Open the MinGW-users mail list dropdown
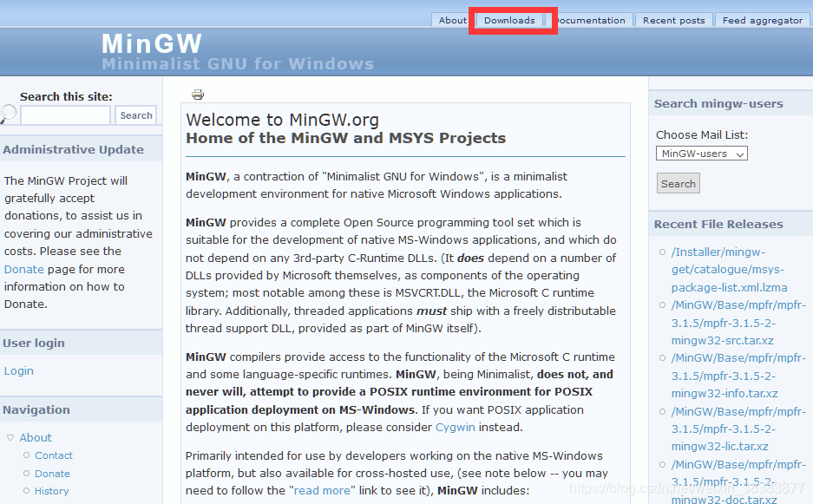The image size is (813, 504). click(x=702, y=154)
